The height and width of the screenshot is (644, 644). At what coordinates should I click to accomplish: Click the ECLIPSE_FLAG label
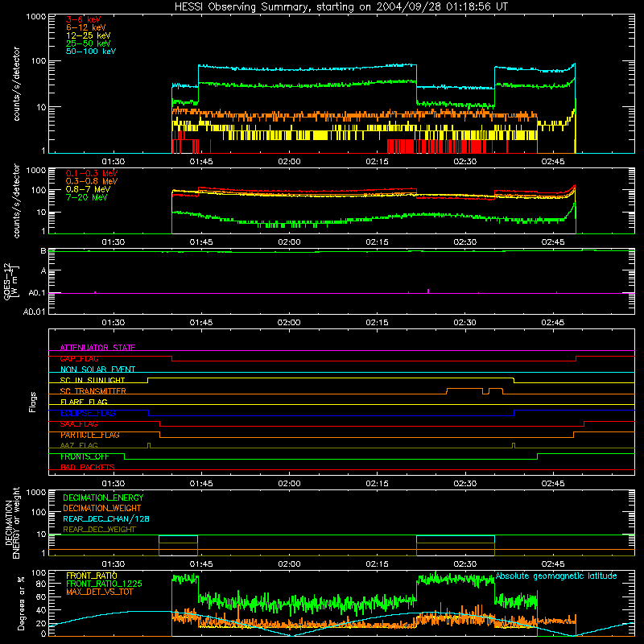(88, 413)
